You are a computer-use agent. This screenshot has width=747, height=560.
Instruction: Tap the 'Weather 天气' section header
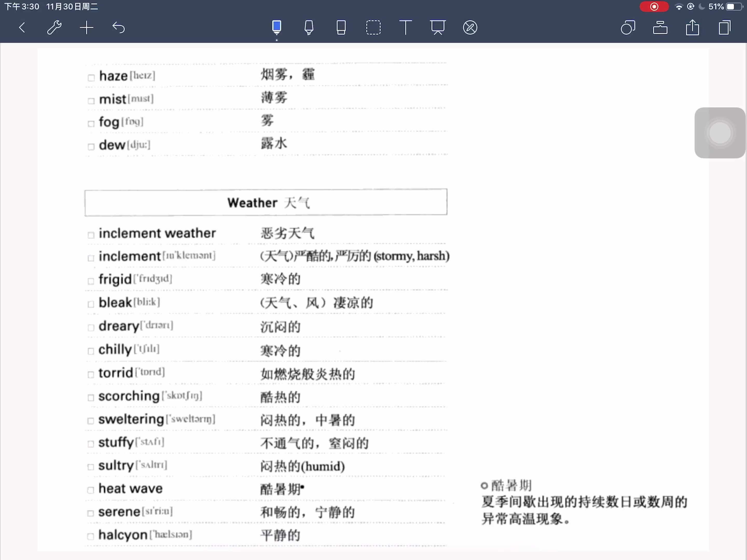(266, 202)
